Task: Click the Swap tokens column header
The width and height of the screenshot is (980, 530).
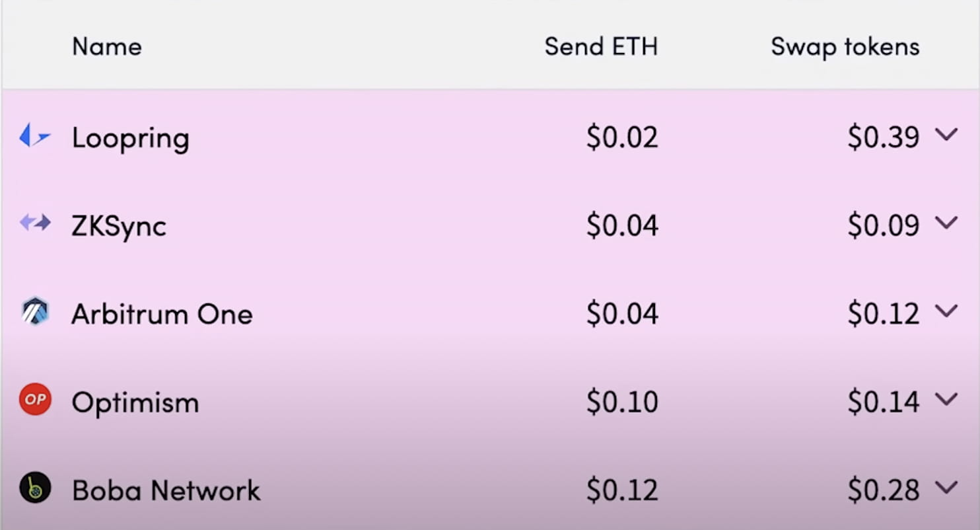Action: [x=844, y=46]
